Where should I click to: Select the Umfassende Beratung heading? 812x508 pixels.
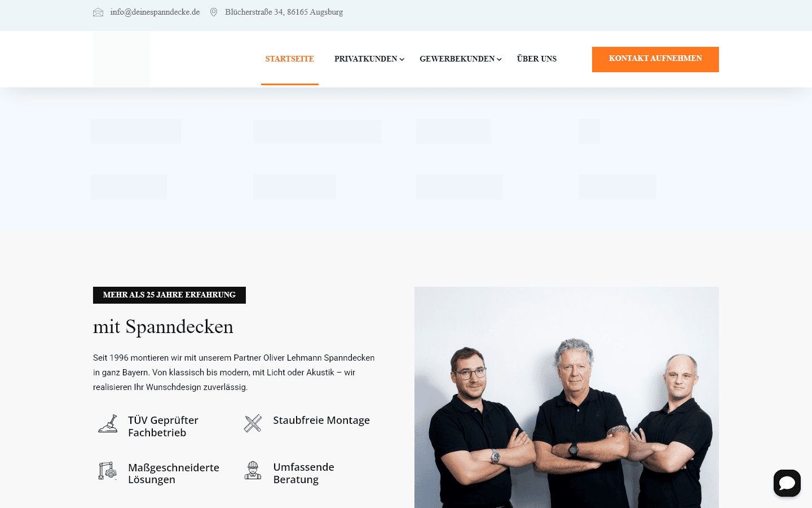[x=303, y=473]
